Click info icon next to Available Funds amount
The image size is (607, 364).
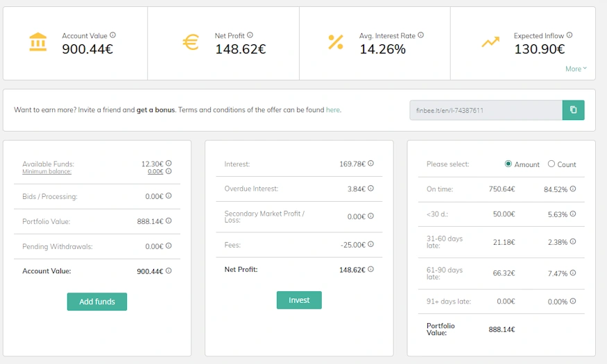pyautogui.click(x=169, y=163)
